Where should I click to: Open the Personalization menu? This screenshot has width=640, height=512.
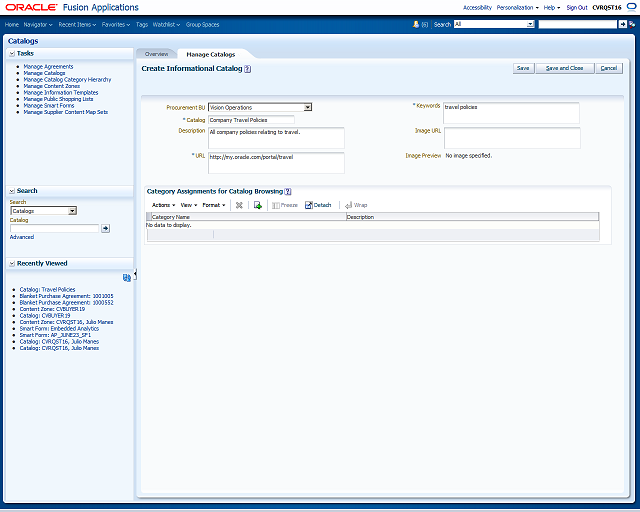[x=517, y=8]
